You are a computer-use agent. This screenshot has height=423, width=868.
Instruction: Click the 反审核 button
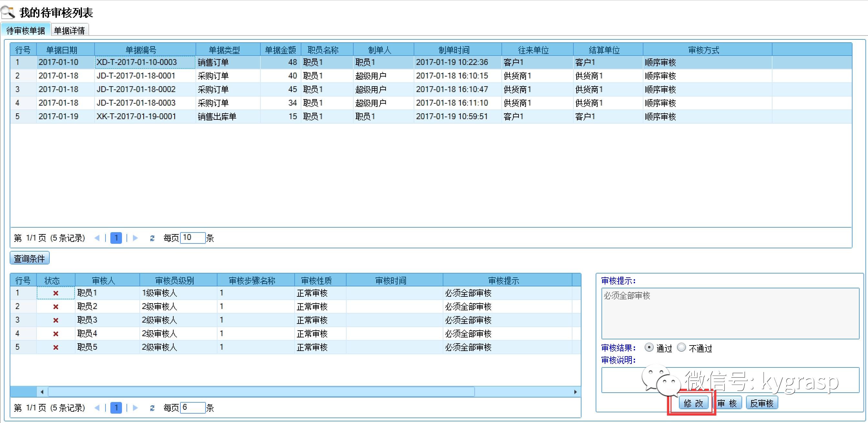tap(762, 403)
